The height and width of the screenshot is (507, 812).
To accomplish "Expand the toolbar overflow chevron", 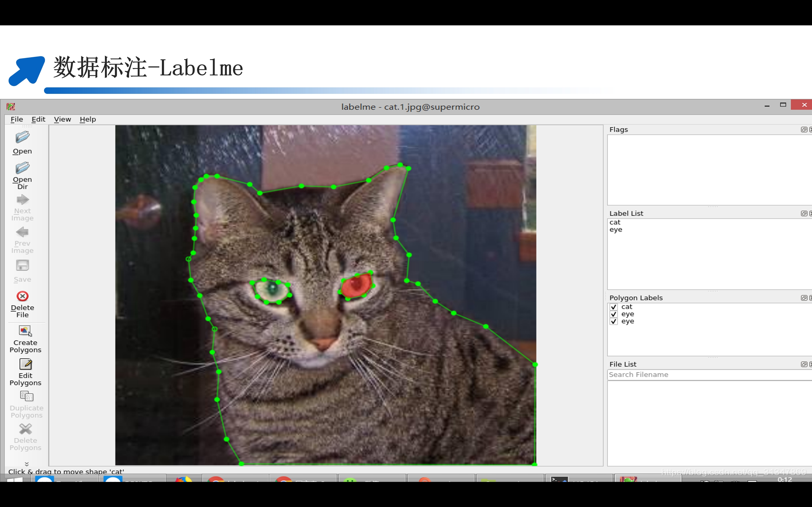I will [x=27, y=464].
